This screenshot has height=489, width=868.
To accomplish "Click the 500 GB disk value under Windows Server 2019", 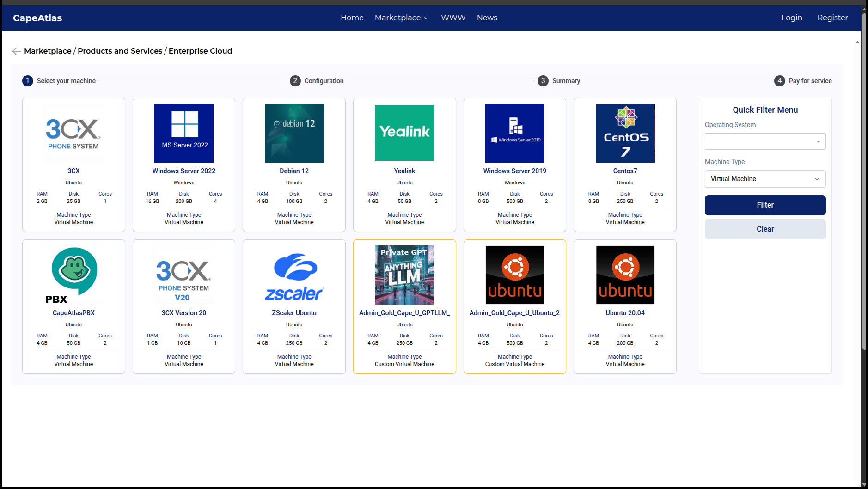I will pos(515,201).
